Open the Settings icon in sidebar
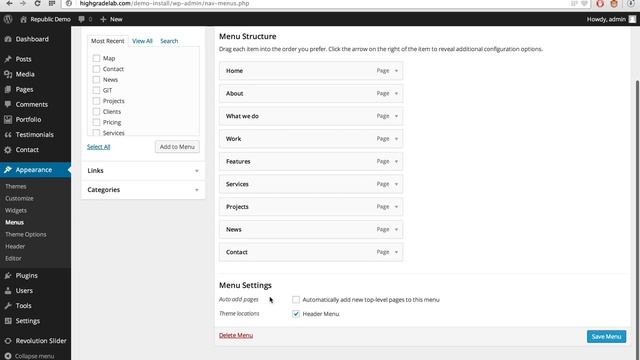 8,321
